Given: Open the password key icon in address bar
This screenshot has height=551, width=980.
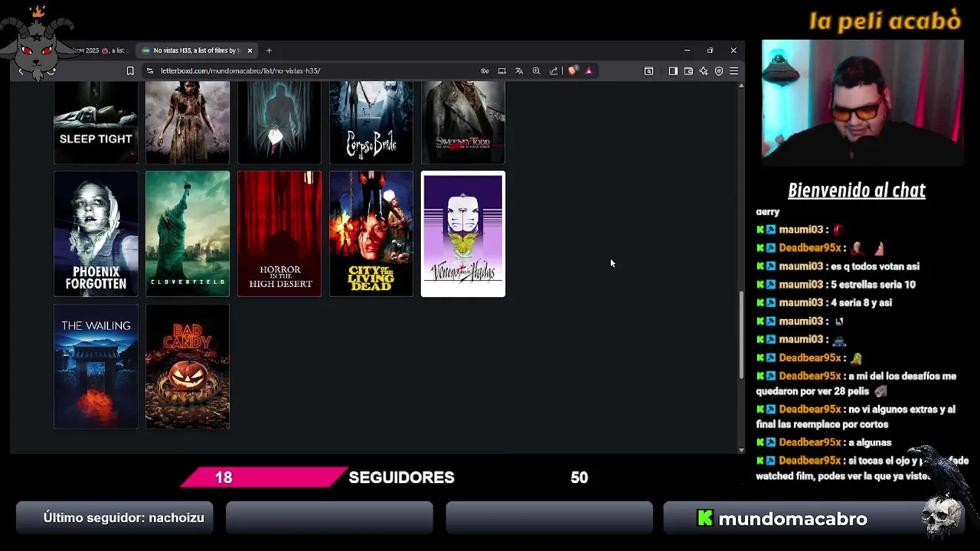Looking at the screenshot, I should tap(485, 71).
